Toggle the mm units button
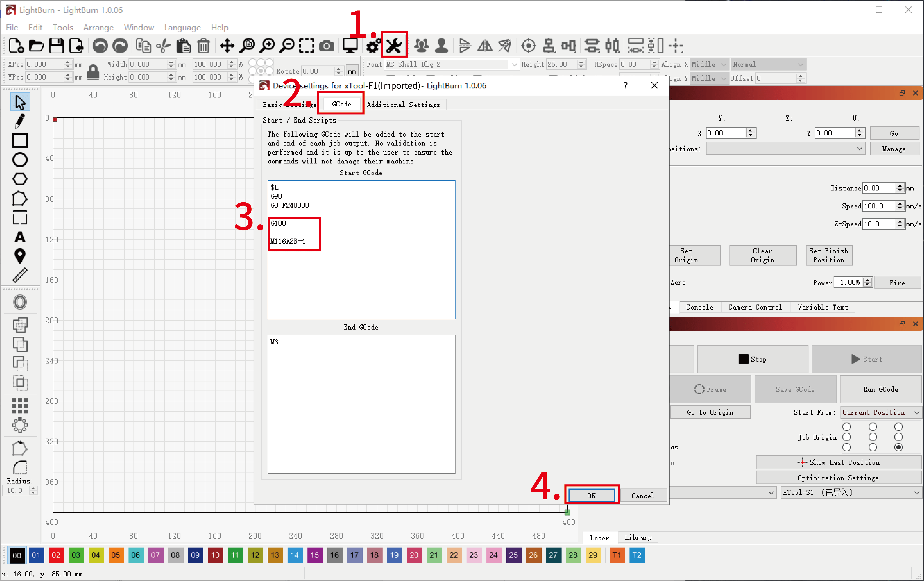This screenshot has height=581, width=924. (x=351, y=71)
